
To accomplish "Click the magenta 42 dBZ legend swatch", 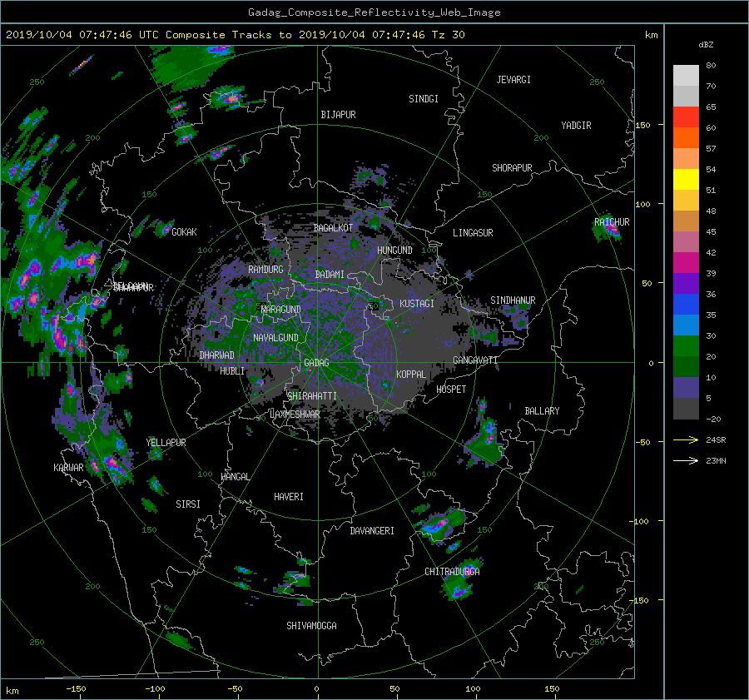I will [x=686, y=262].
